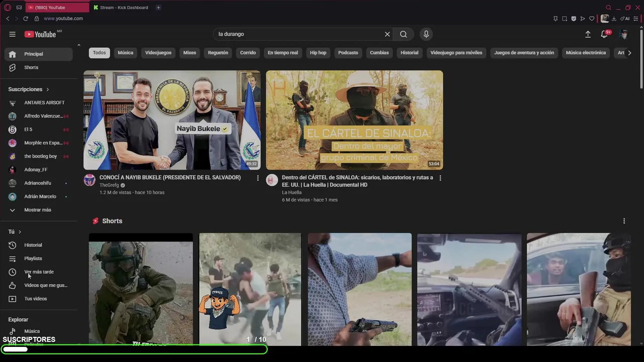Select the Cumbias filter chip

pyautogui.click(x=379, y=53)
